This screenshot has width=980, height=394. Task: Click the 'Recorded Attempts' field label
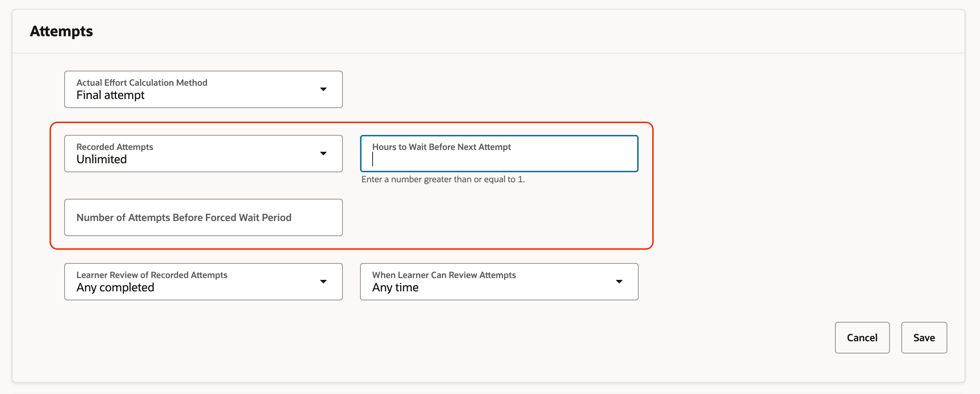coord(115,147)
